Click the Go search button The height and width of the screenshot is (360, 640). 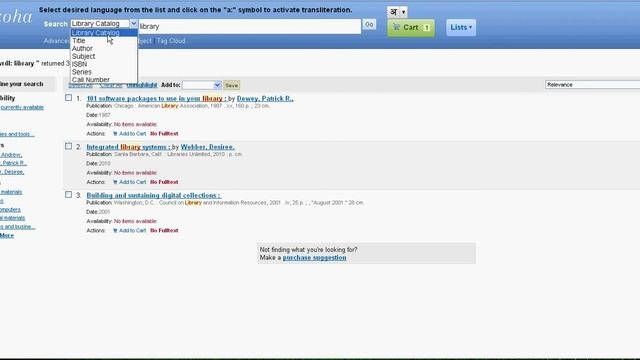[x=369, y=25]
